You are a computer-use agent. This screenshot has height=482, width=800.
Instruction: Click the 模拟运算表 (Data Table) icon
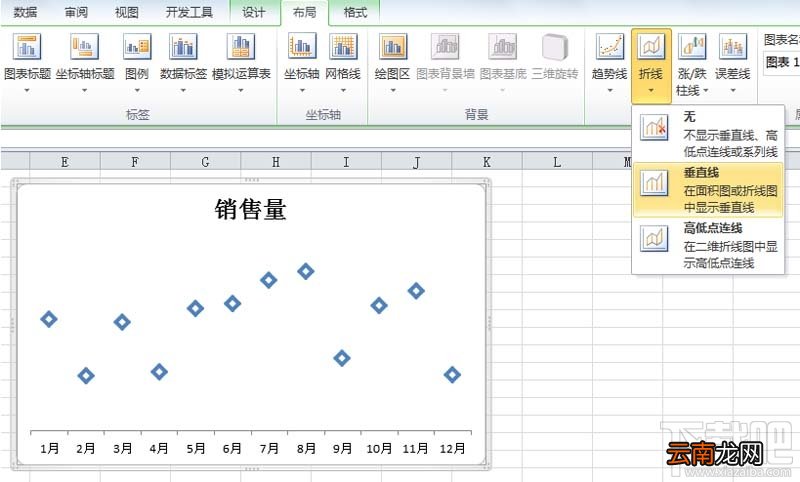pos(241,46)
